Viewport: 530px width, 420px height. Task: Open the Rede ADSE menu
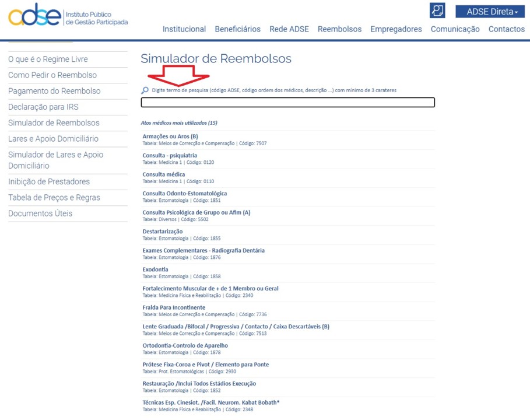289,29
